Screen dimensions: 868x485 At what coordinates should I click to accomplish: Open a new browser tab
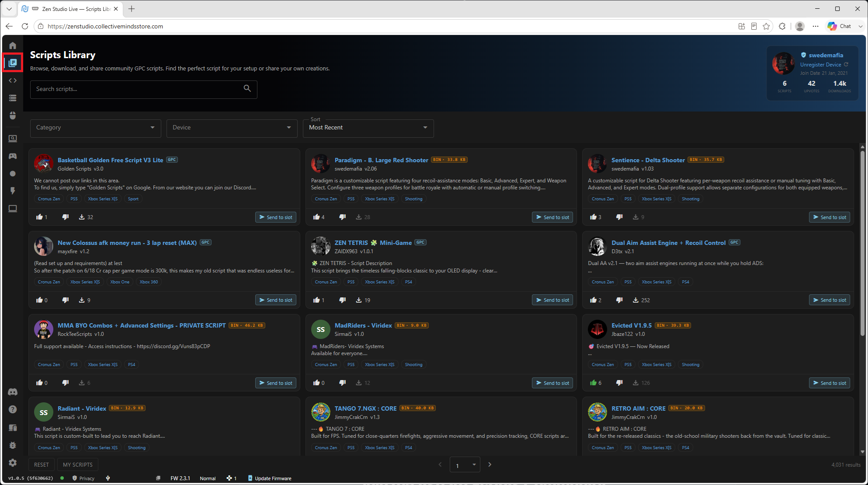tap(132, 9)
